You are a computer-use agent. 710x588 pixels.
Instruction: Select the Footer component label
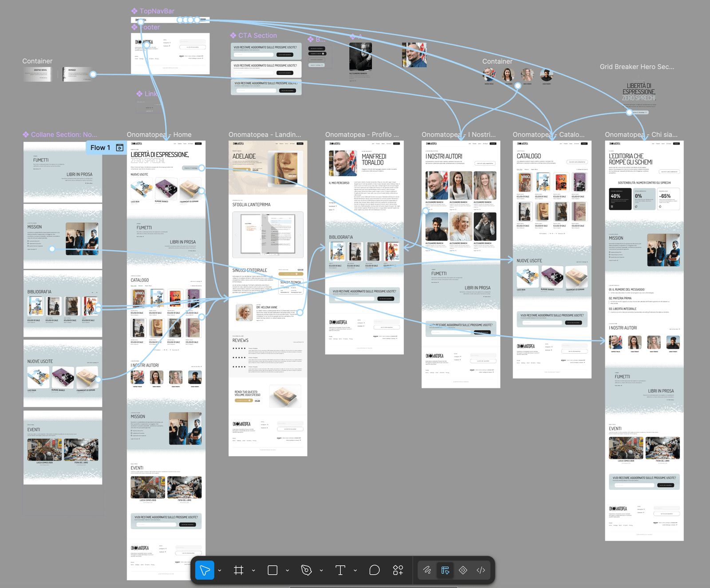coord(146,27)
